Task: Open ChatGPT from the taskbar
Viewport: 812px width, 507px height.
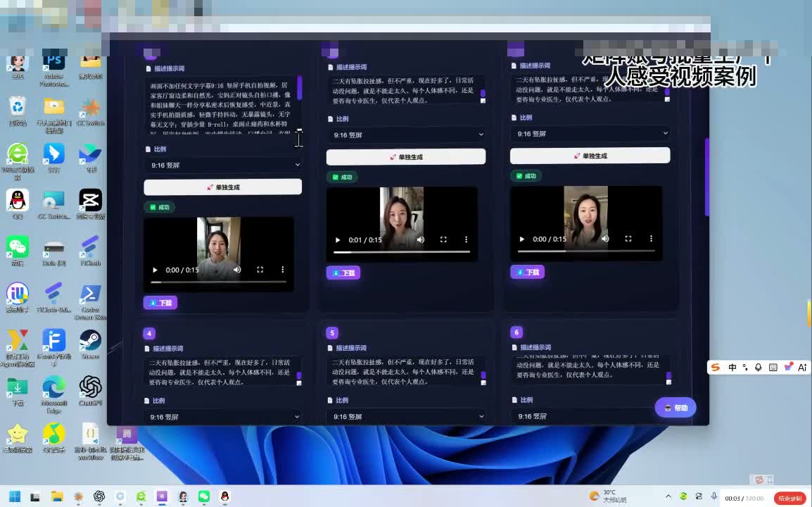Action: [99, 496]
